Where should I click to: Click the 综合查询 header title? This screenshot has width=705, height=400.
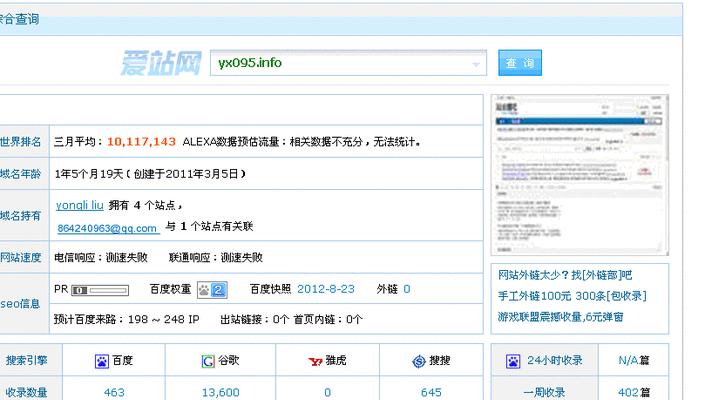click(x=19, y=20)
